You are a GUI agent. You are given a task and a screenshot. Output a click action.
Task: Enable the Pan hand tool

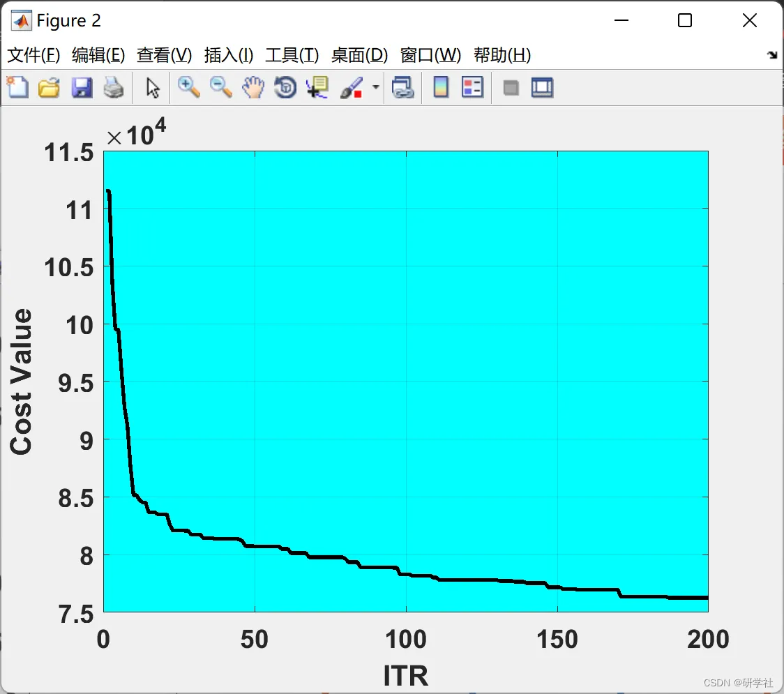(253, 87)
